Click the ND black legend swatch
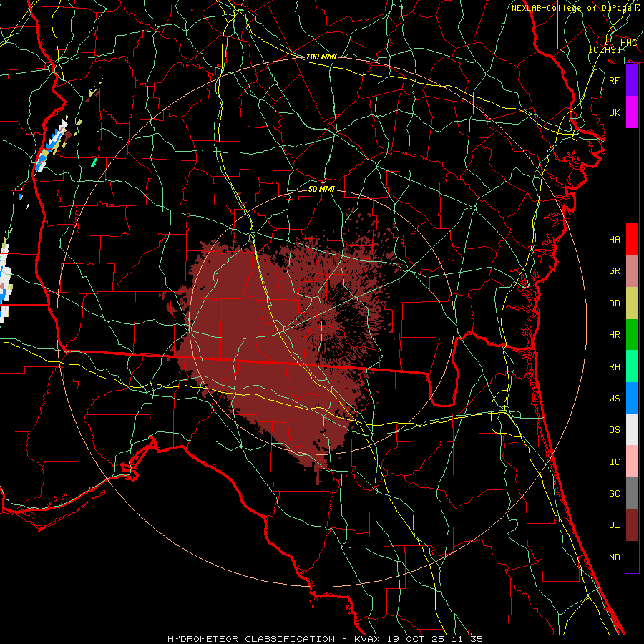644x644 pixels. coord(632,557)
